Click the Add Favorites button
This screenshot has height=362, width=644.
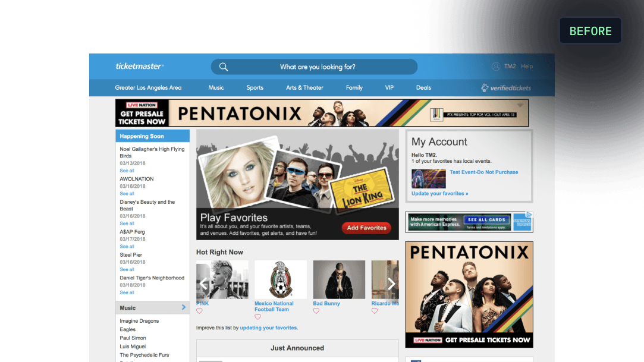[366, 228]
